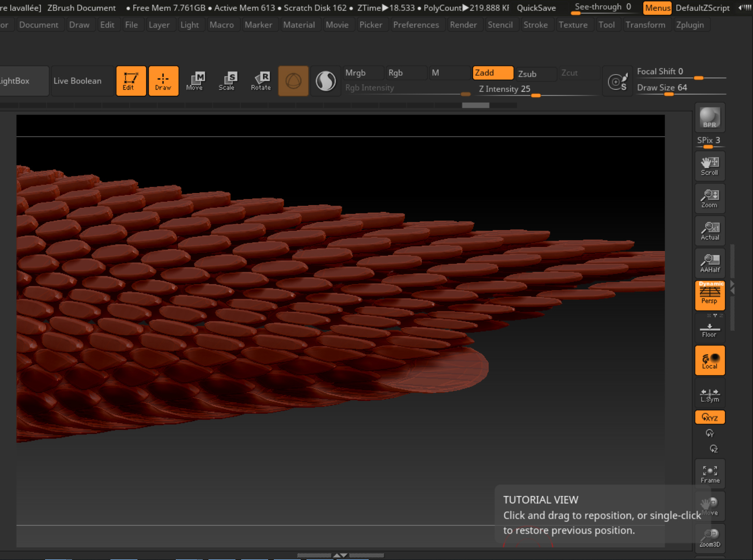Click the Move 3D view icon
753x560 pixels.
pyautogui.click(x=710, y=506)
